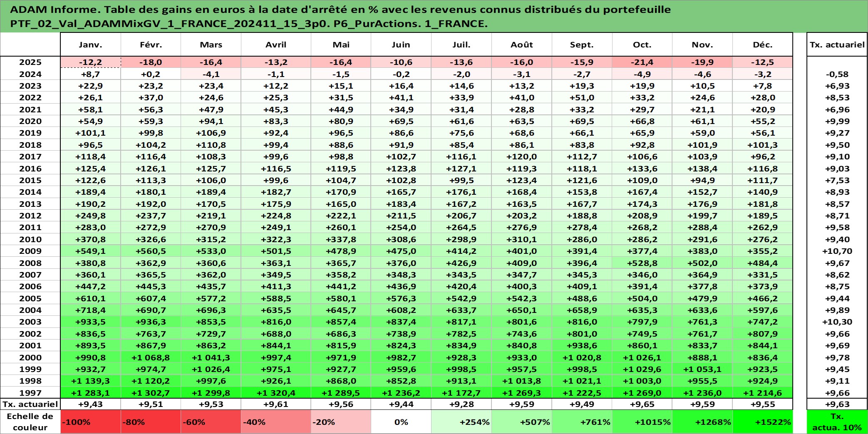Click the +1 214,6 cell in 1997 row
This screenshot has height=434, width=868.
pos(763,393)
